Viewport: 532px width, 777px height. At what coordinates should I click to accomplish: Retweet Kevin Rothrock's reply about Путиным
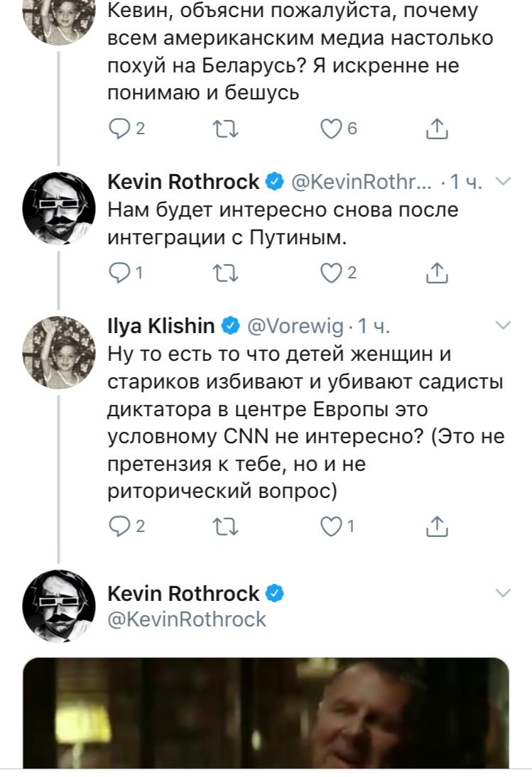(226, 273)
